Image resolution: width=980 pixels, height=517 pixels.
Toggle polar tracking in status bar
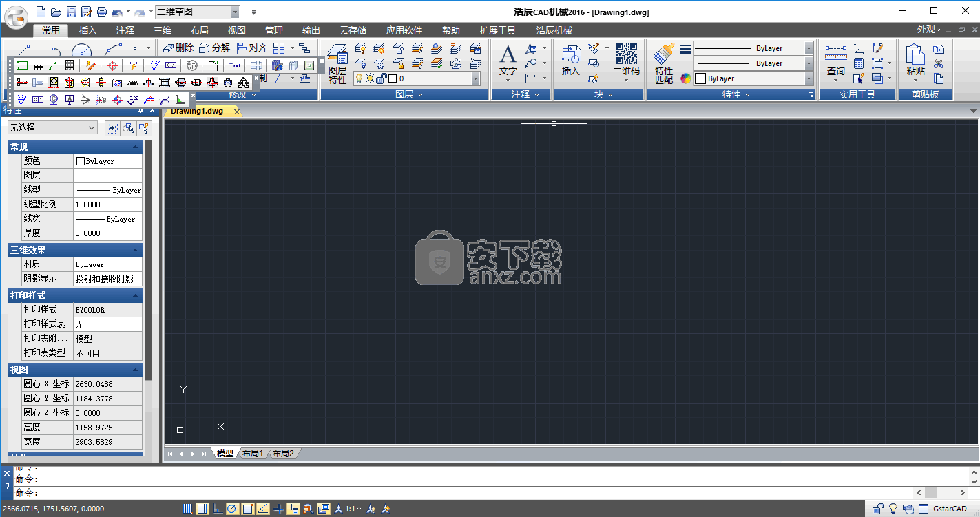coord(233,509)
